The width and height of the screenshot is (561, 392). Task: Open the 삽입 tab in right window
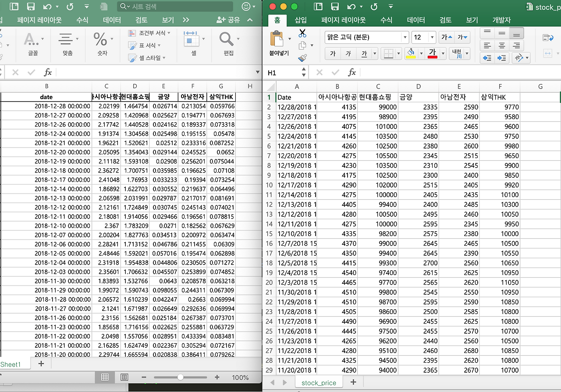(301, 20)
